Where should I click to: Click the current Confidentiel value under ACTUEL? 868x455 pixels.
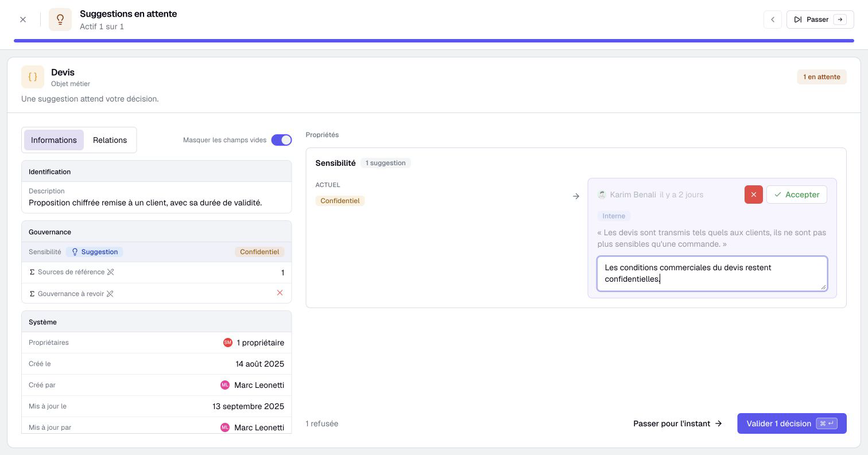[340, 201]
